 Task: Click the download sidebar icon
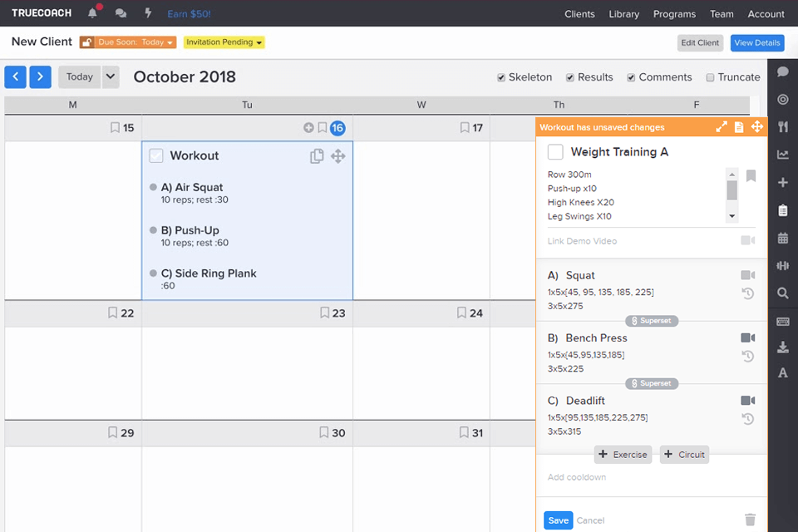(x=783, y=347)
